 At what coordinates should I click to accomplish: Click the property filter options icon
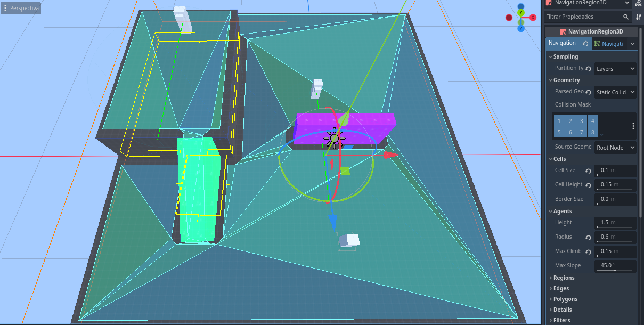tap(638, 17)
